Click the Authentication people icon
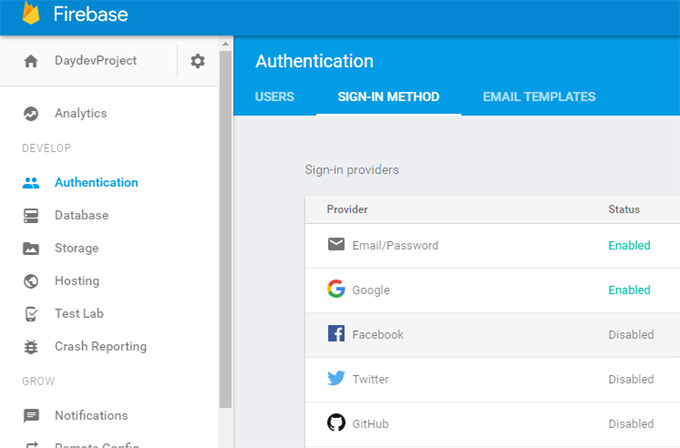The width and height of the screenshot is (680, 448). pyautogui.click(x=31, y=183)
